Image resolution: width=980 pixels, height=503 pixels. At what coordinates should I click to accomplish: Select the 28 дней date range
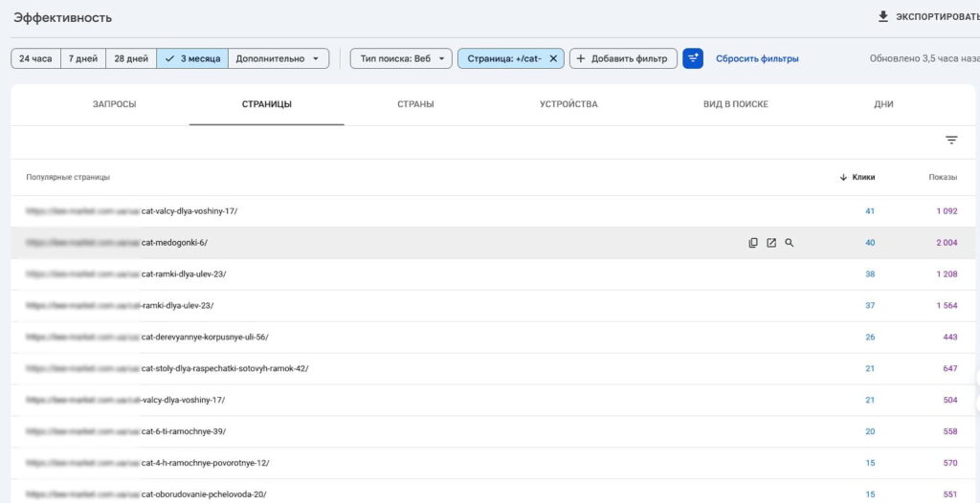click(131, 58)
